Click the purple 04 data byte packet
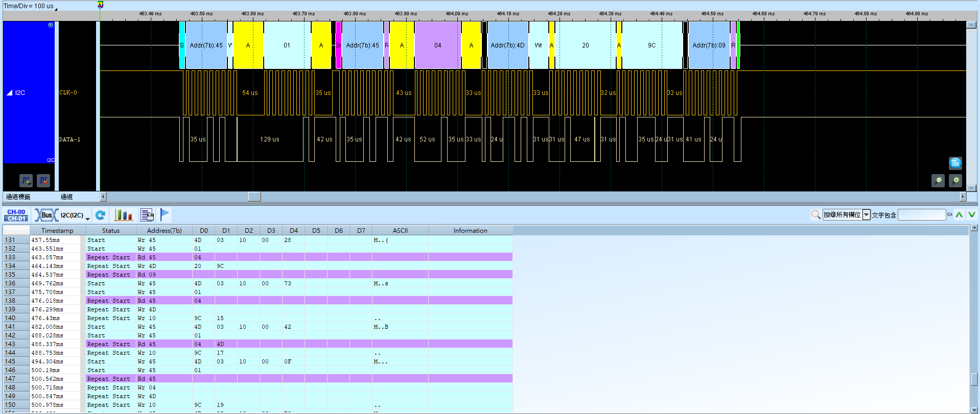This screenshot has width=980, height=414. pyautogui.click(x=438, y=45)
